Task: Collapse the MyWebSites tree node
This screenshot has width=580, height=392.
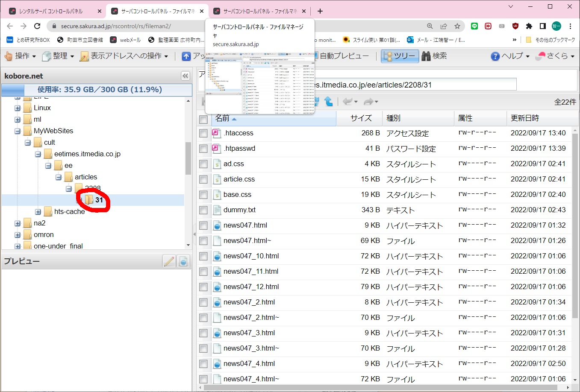Action: (x=18, y=131)
